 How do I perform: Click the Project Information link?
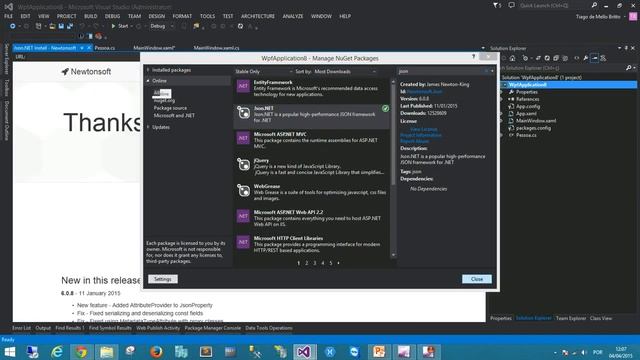coord(420,135)
